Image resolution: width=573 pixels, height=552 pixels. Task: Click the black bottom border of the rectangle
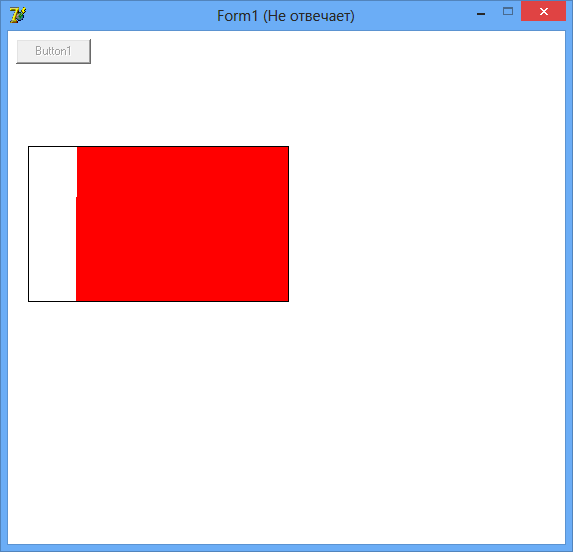(x=158, y=301)
